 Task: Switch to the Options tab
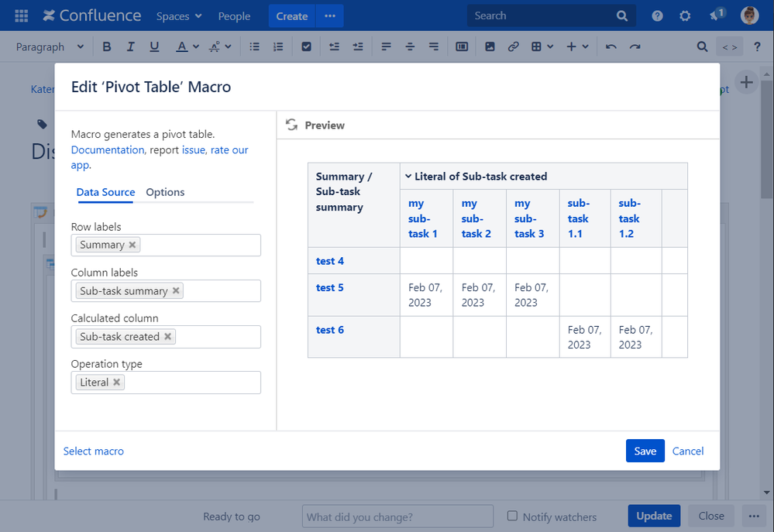165,192
